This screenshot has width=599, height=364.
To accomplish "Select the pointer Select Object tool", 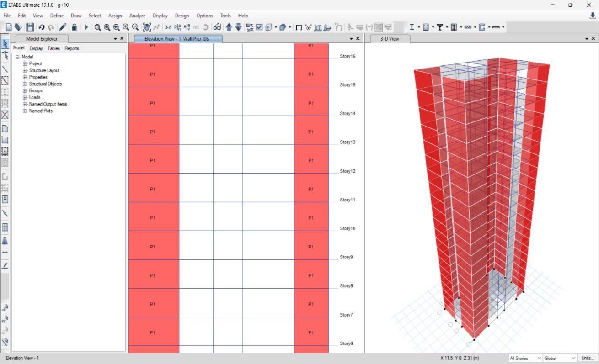I will [5, 44].
